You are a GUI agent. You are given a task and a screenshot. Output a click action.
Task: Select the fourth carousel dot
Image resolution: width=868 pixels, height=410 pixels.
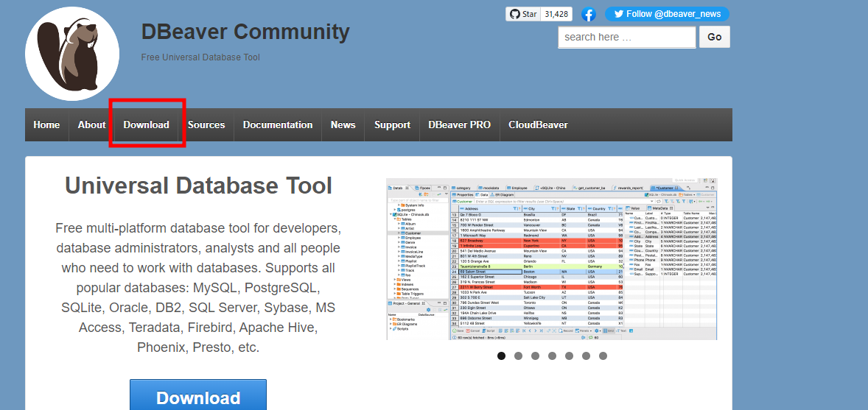tap(552, 356)
